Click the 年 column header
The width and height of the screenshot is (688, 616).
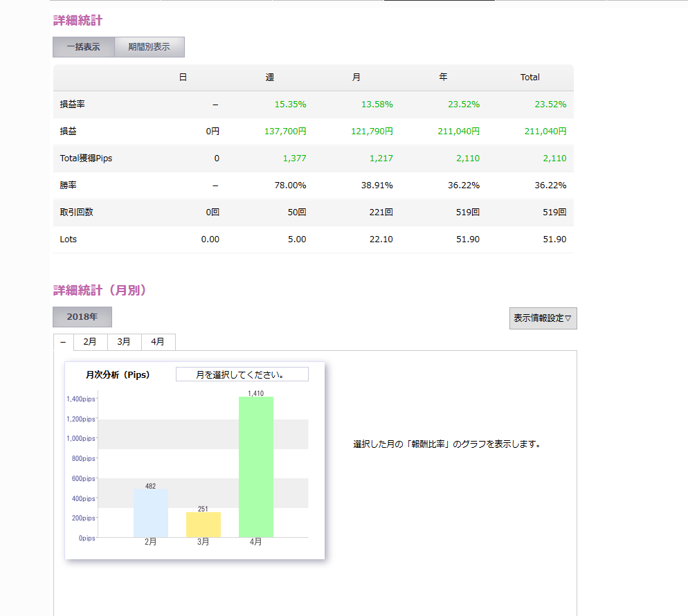tap(443, 78)
